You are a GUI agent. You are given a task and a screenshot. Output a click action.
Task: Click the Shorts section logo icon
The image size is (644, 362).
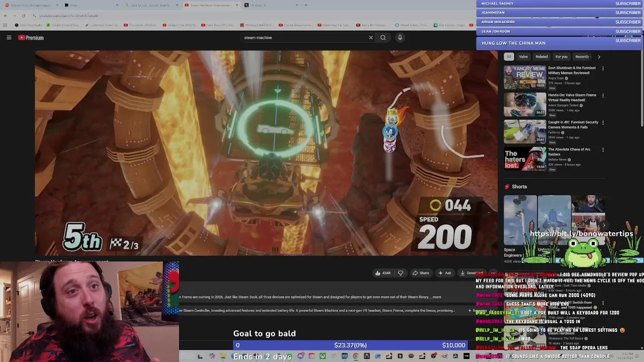(x=507, y=187)
